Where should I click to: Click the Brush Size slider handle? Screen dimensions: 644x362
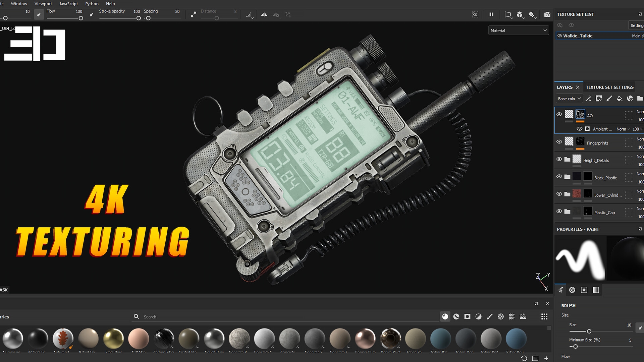point(589,331)
